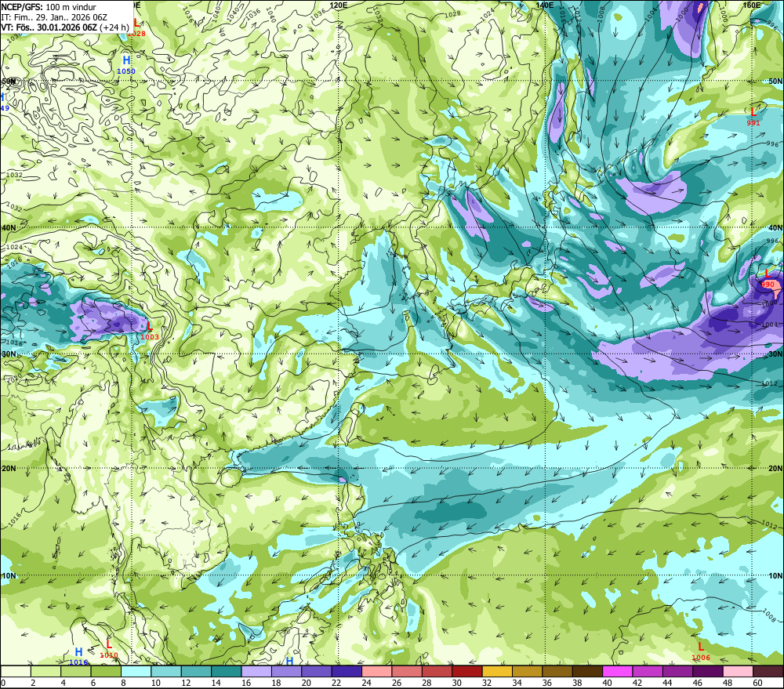Select the dark indigo 22–24 legend swatch
Screen dimensions: 784x689
tap(347, 671)
